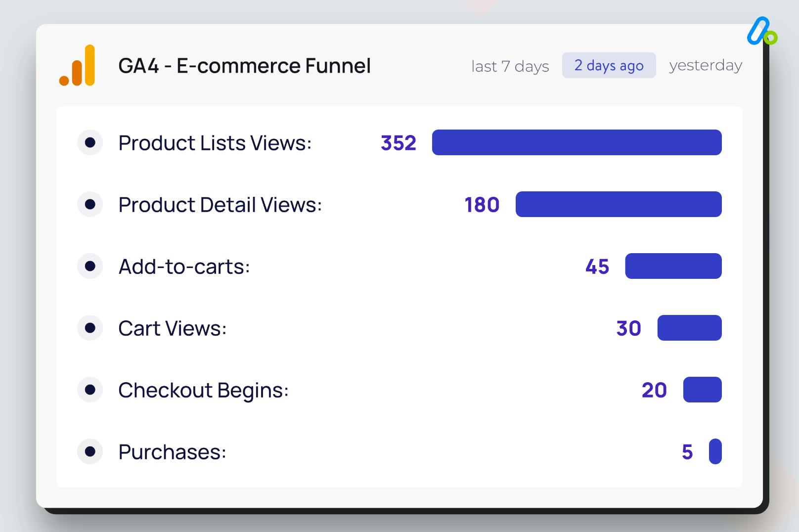Image resolution: width=799 pixels, height=532 pixels.
Task: Click the Product Lists Views bar
Action: point(576,142)
